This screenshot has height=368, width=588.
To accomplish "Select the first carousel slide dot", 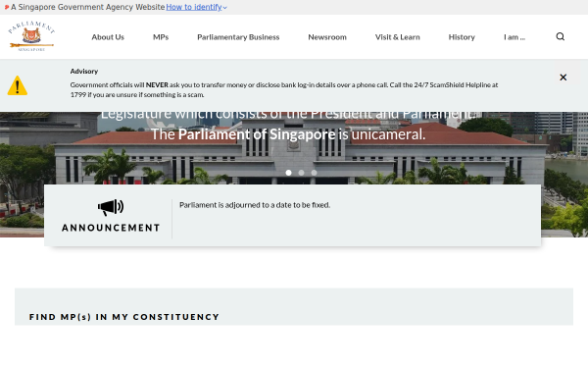I will (x=288, y=173).
